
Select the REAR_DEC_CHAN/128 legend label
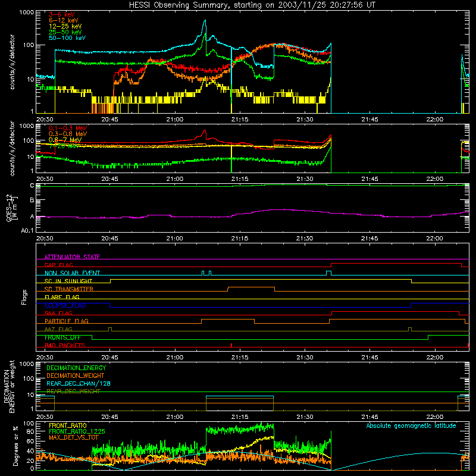tap(79, 384)
